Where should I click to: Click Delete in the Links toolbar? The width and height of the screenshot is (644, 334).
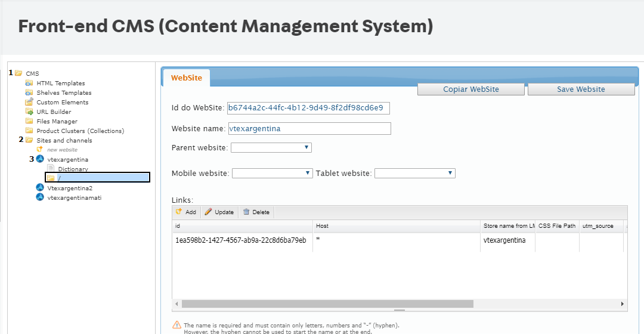(256, 212)
